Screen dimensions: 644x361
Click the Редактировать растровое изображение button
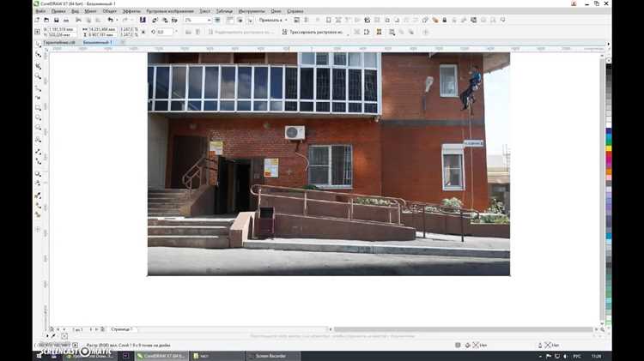240,32
